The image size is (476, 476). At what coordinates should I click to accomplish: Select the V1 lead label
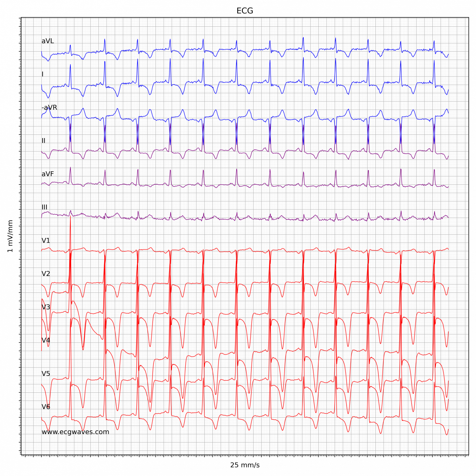click(46, 240)
